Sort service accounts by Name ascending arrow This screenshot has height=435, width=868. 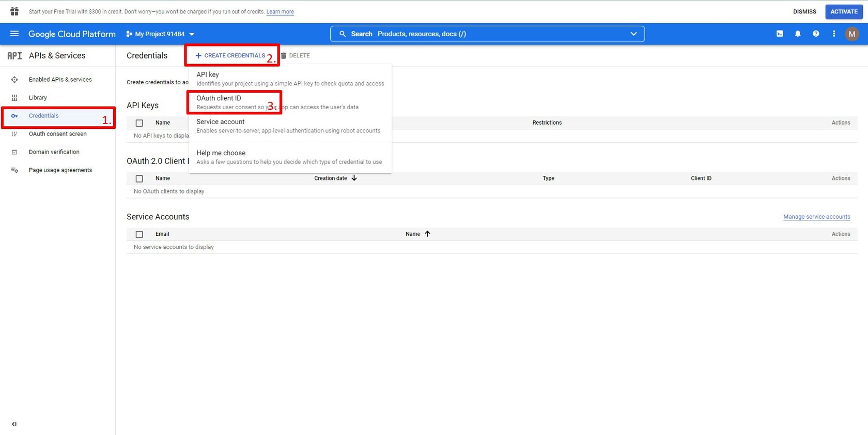427,234
